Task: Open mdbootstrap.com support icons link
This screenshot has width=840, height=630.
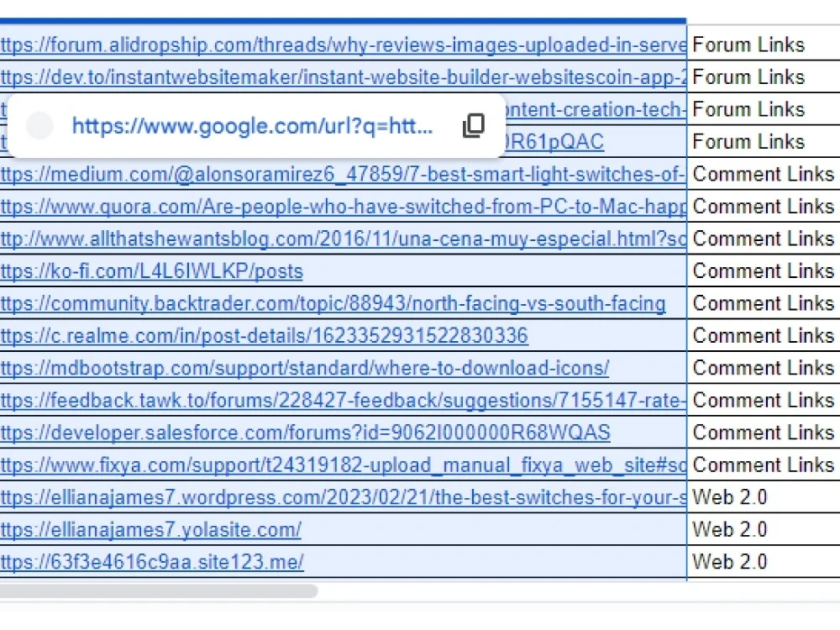Action: (304, 368)
